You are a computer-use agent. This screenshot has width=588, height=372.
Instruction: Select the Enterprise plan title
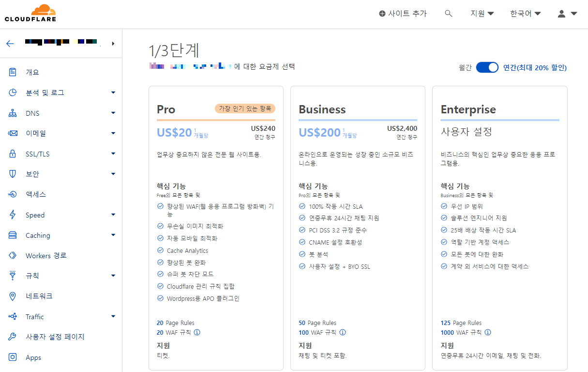click(468, 109)
